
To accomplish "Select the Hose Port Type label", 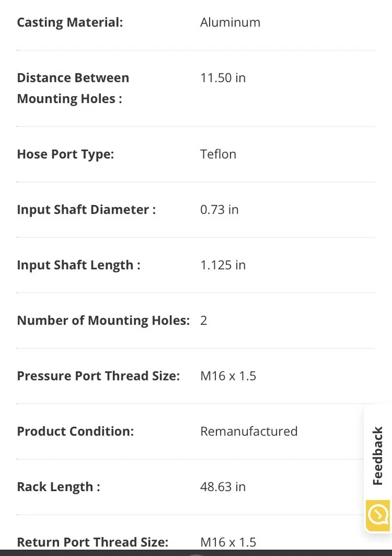I will click(x=65, y=154).
